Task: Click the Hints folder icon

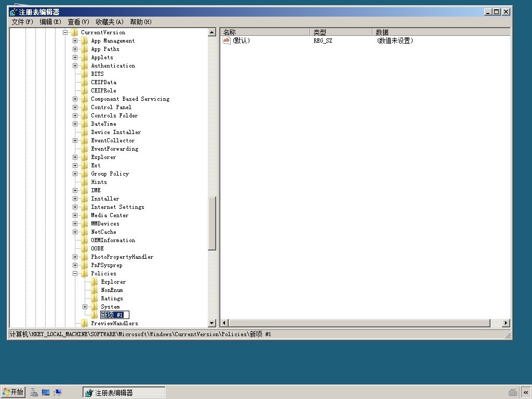Action: 85,182
